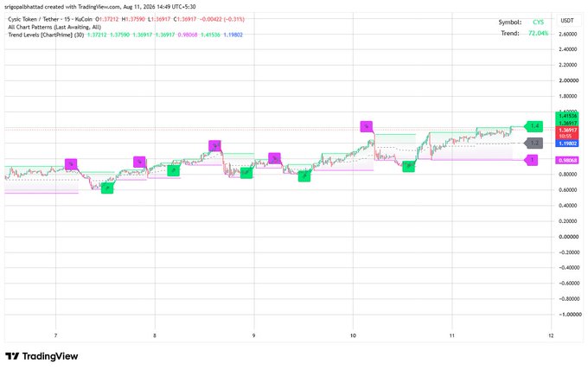Click the Cysic Token / Tether symbol title

(50, 19)
